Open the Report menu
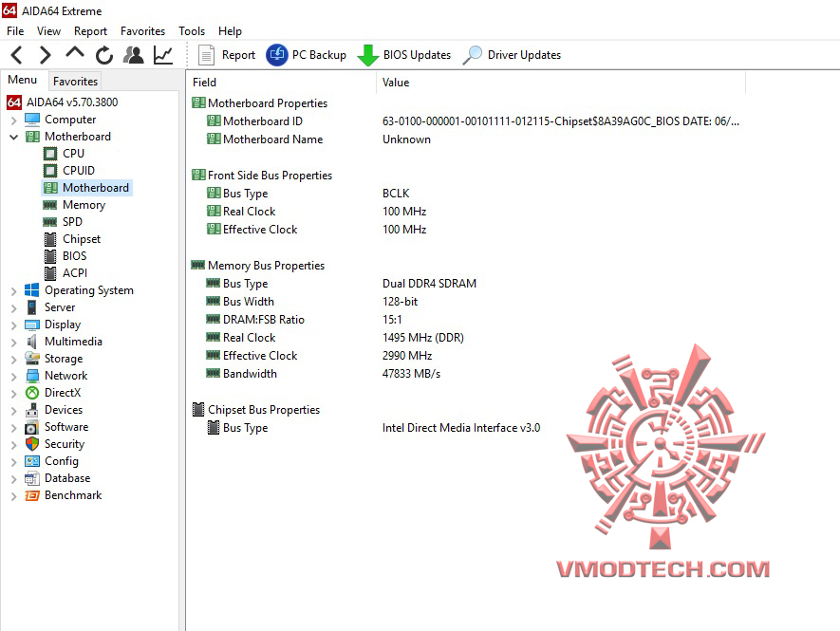The width and height of the screenshot is (840, 631). pyautogui.click(x=90, y=31)
